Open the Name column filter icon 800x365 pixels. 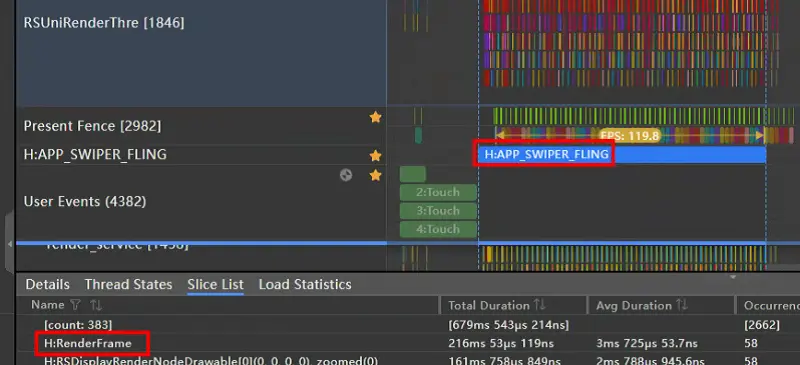(75, 305)
